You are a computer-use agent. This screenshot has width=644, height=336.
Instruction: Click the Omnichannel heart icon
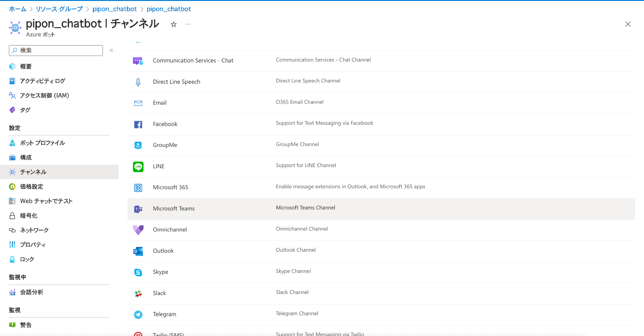[138, 230]
